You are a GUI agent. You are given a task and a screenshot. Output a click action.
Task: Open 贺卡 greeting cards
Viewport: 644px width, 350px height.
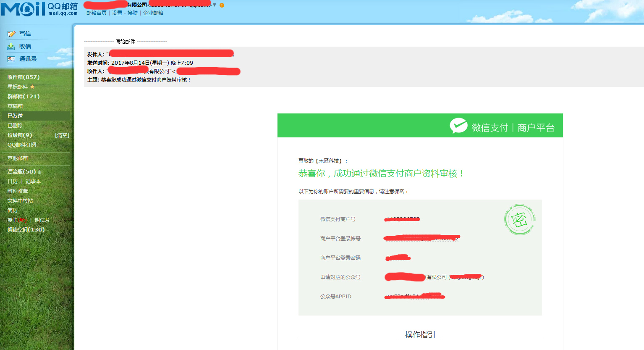(x=13, y=220)
